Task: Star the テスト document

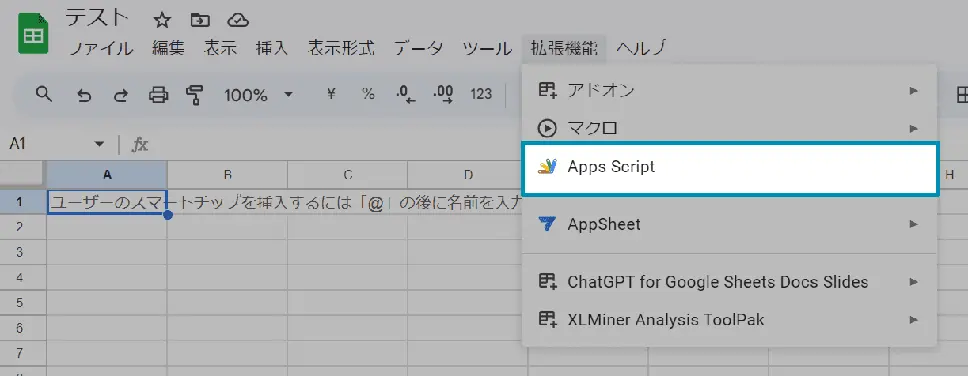Action: pyautogui.click(x=162, y=20)
